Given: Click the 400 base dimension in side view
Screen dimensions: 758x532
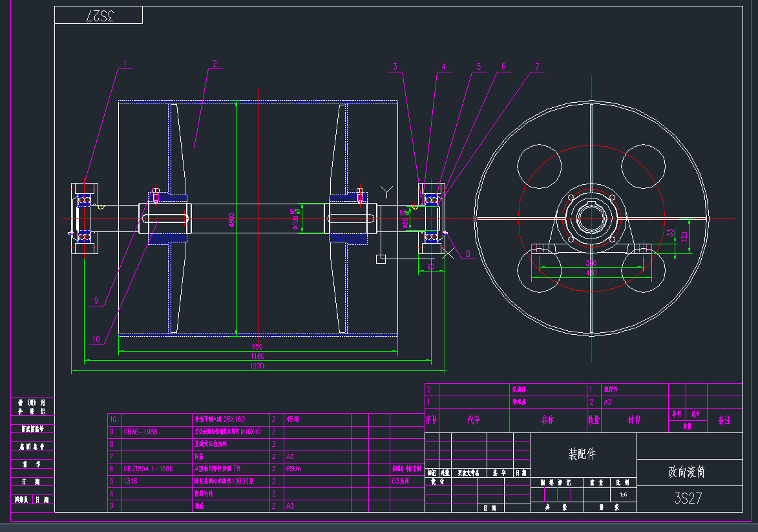Looking at the screenshot, I should [x=591, y=273].
